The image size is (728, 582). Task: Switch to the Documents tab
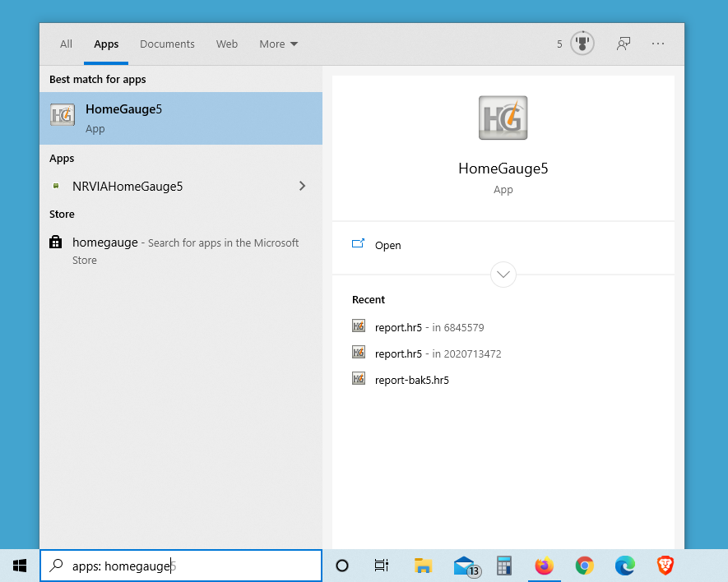(x=167, y=44)
